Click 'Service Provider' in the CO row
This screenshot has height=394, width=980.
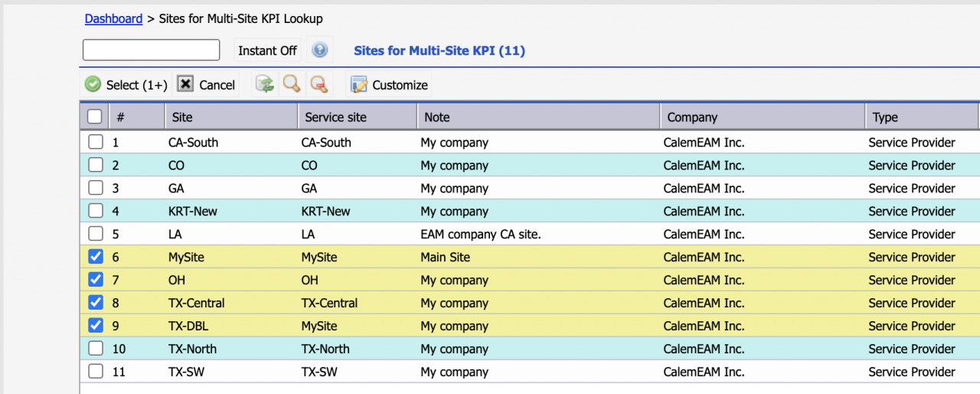(912, 165)
